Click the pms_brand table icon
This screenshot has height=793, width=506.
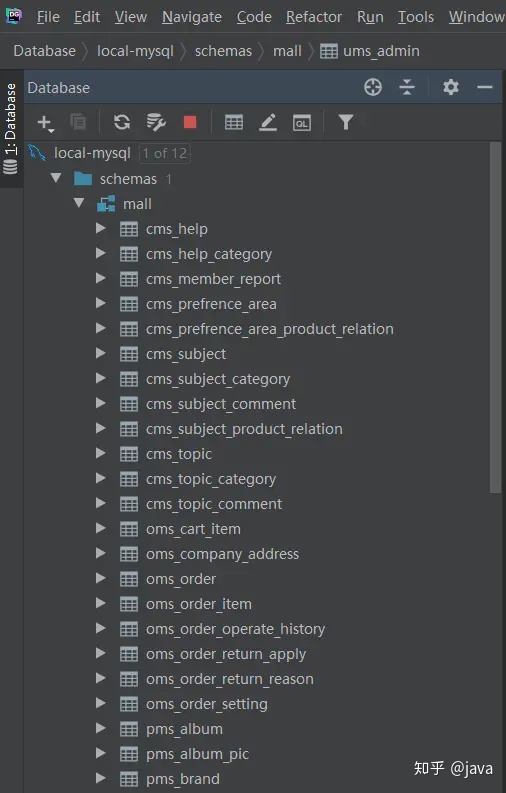(x=129, y=779)
